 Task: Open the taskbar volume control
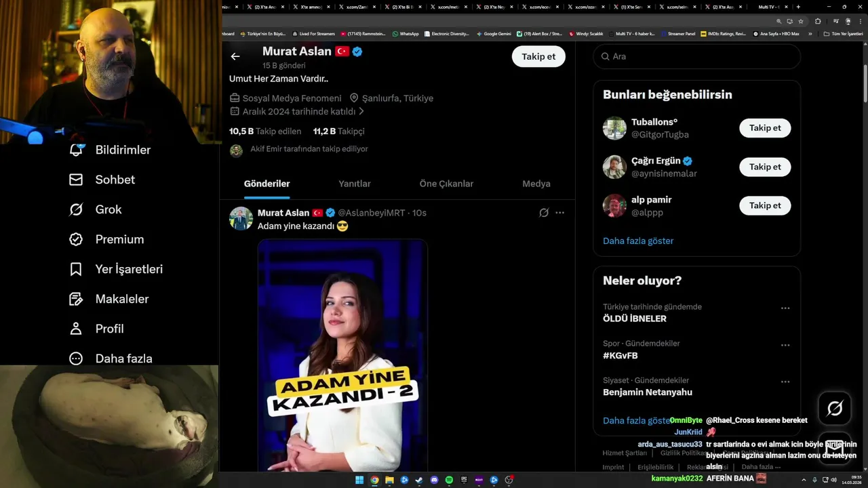[x=833, y=480]
